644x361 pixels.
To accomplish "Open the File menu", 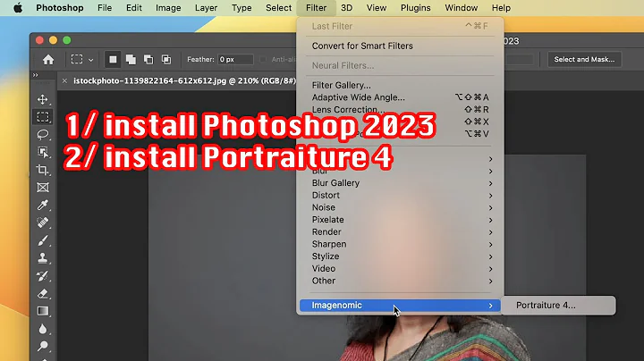I will point(105,8).
